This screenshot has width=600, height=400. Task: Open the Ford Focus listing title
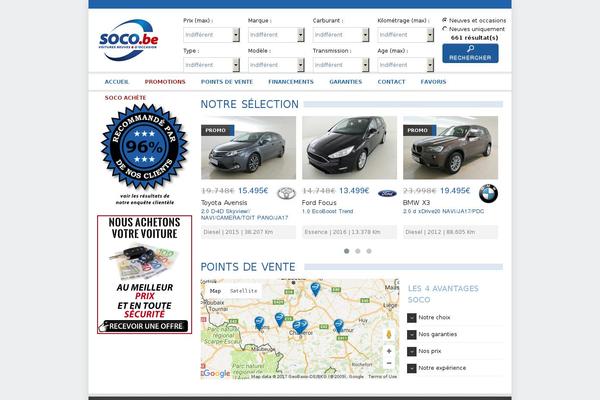[319, 202]
